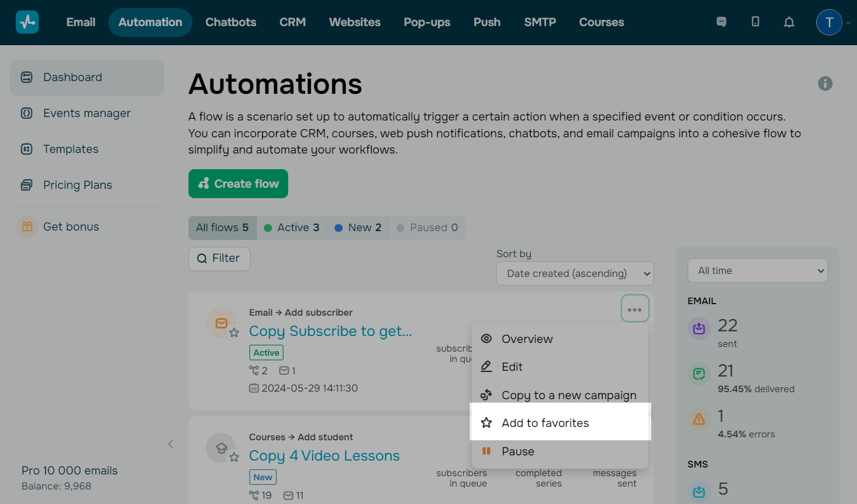This screenshot has width=857, height=504.
Task: Select Pause in the context menu
Action: point(517,451)
